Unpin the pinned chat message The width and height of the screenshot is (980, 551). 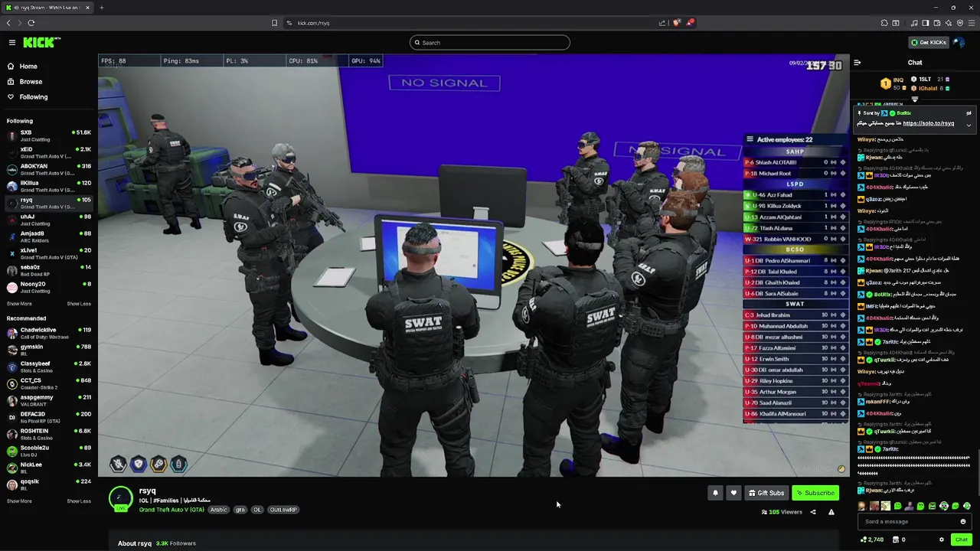(x=969, y=113)
